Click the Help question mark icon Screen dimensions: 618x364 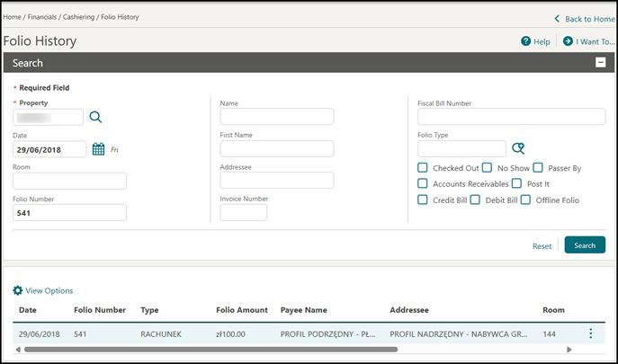coord(525,41)
